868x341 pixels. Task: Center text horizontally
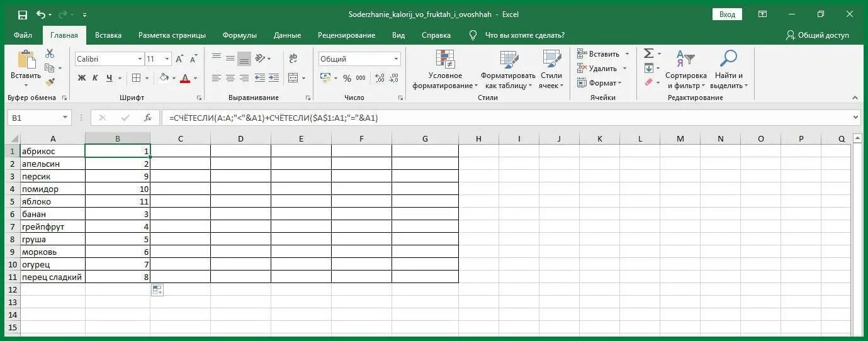(x=230, y=78)
